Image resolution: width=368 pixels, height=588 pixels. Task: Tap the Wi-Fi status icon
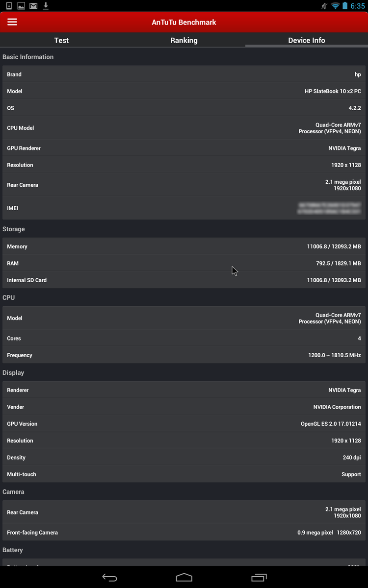(336, 6)
